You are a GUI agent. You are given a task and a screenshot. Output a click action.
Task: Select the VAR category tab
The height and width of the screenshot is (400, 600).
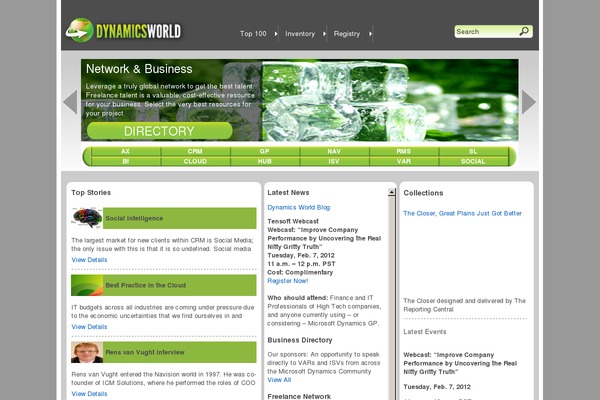click(404, 161)
